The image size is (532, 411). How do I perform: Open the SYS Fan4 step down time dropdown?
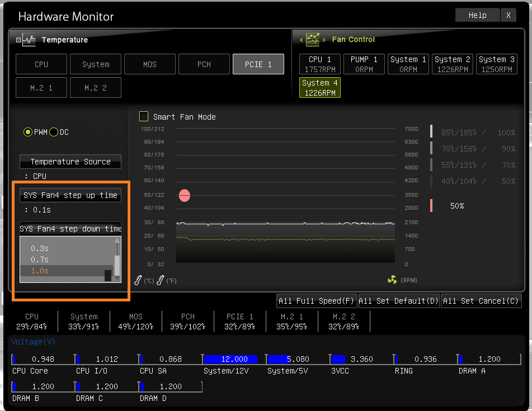tap(70, 229)
